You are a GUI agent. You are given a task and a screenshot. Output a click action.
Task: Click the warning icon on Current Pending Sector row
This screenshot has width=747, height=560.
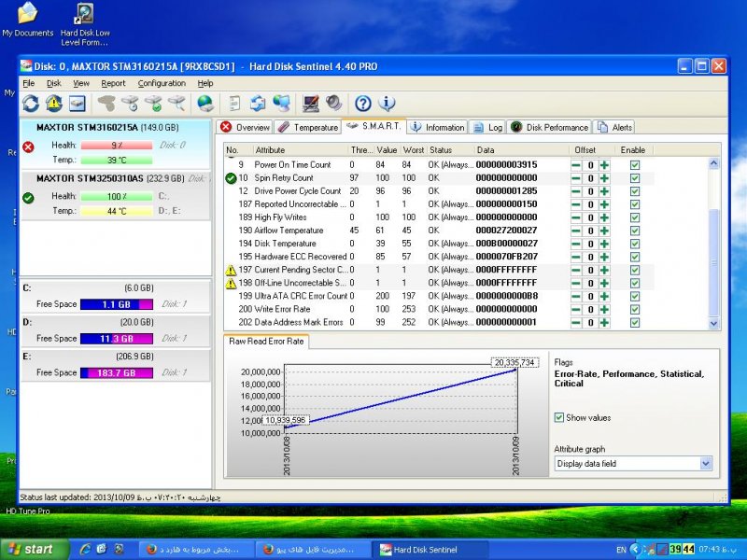[x=231, y=270]
